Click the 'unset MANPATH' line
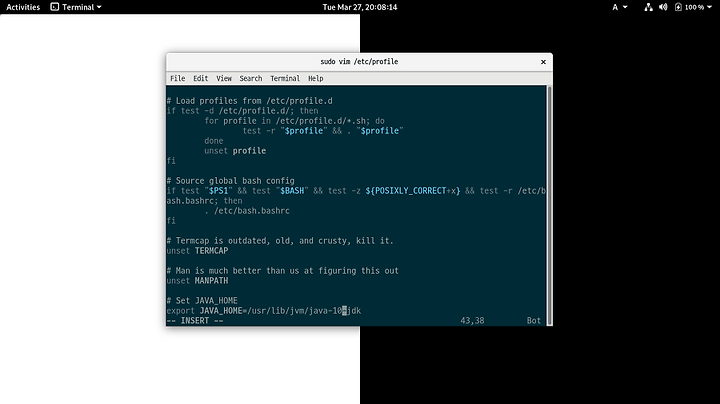Viewport: 720px width, 404px height. [x=197, y=281]
